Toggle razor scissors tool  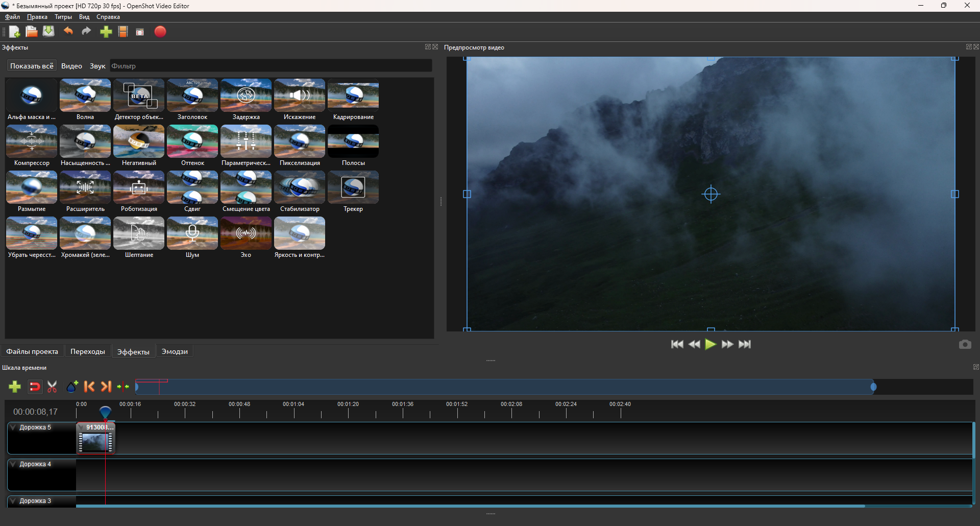52,387
